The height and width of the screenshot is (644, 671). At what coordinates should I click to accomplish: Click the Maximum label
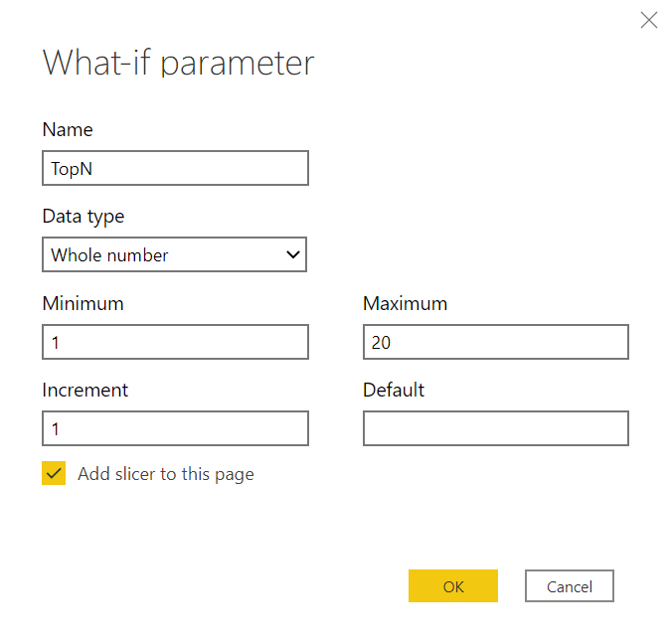point(405,303)
